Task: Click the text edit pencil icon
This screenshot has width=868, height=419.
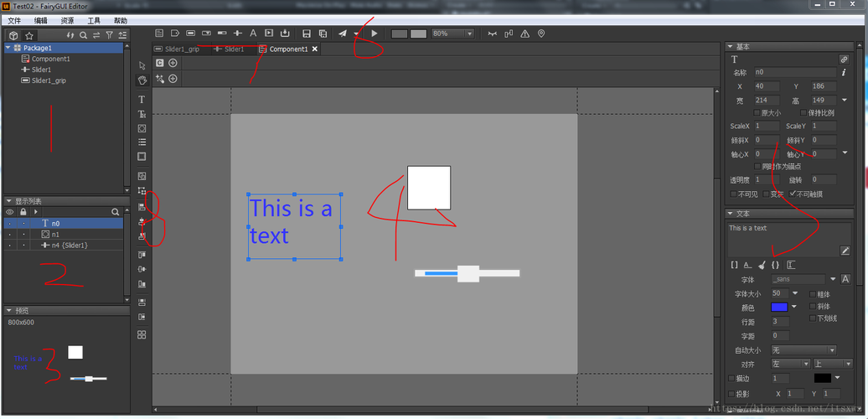Action: pos(845,251)
